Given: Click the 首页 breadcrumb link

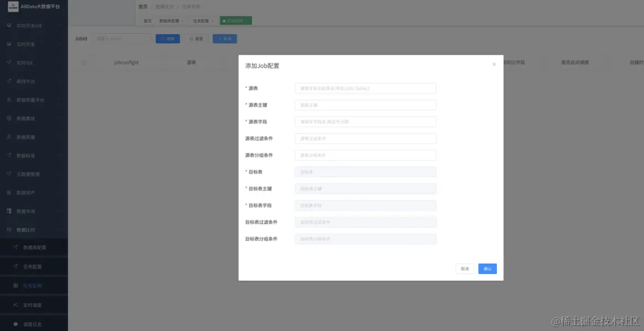Looking at the screenshot, I should (143, 7).
